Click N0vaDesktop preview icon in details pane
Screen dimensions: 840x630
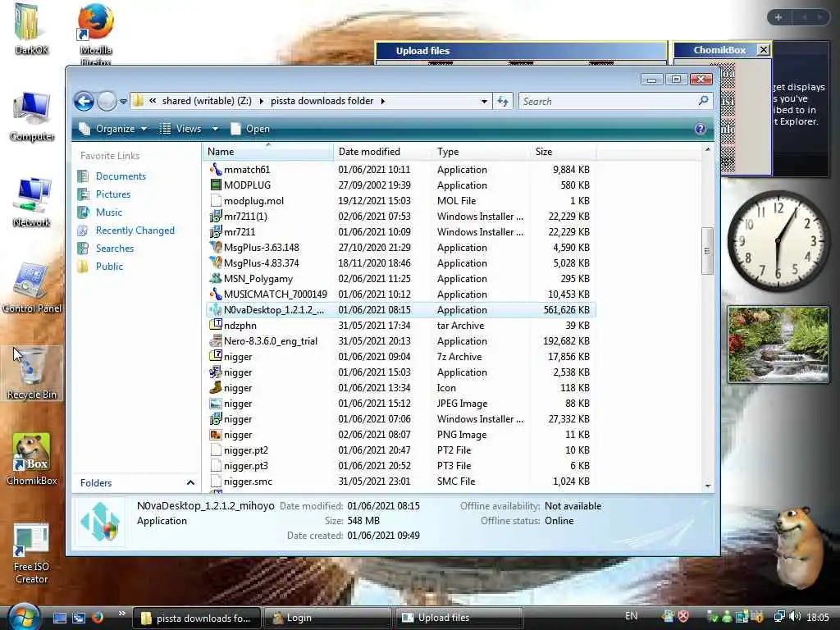coord(100,521)
